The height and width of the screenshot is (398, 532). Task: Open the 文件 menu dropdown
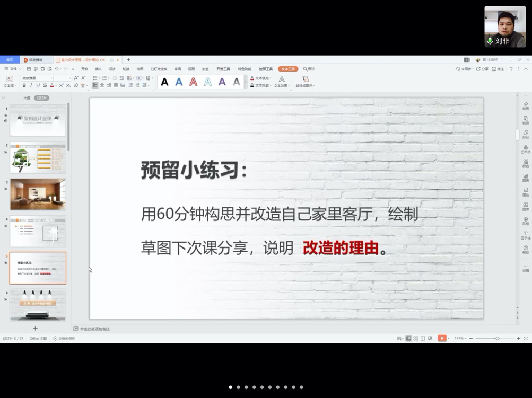pyautogui.click(x=13, y=69)
